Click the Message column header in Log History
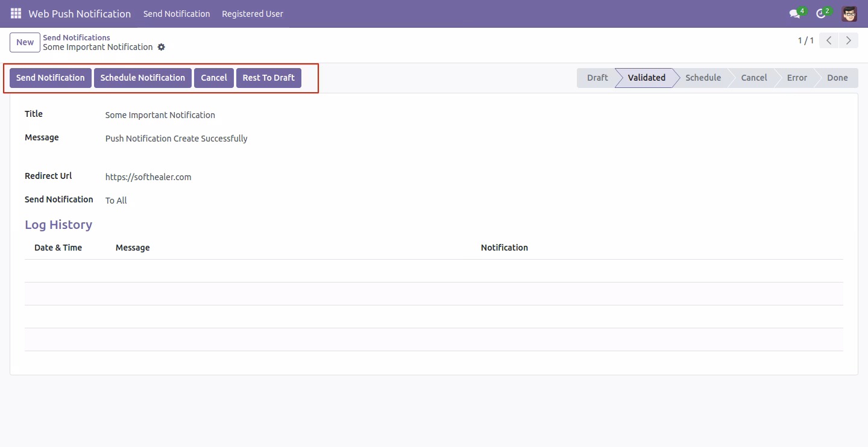 coord(133,248)
